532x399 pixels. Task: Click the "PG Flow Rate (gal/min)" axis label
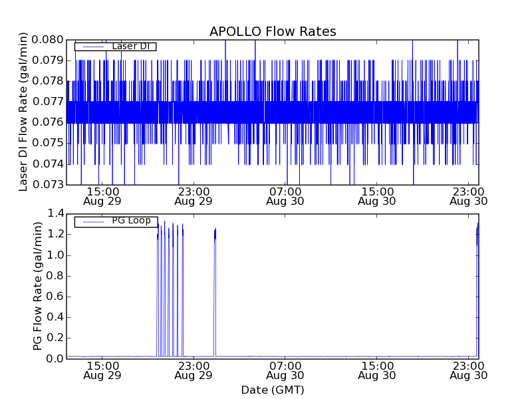(38, 286)
